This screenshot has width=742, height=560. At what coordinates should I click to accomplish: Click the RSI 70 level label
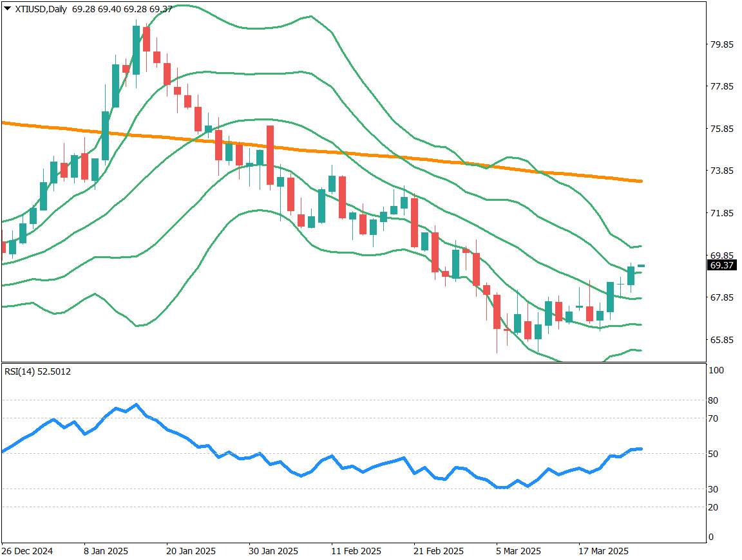pyautogui.click(x=714, y=418)
